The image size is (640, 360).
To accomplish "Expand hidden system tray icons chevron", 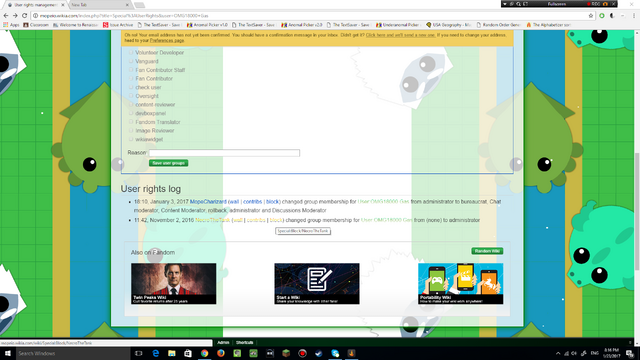I will 558,353.
